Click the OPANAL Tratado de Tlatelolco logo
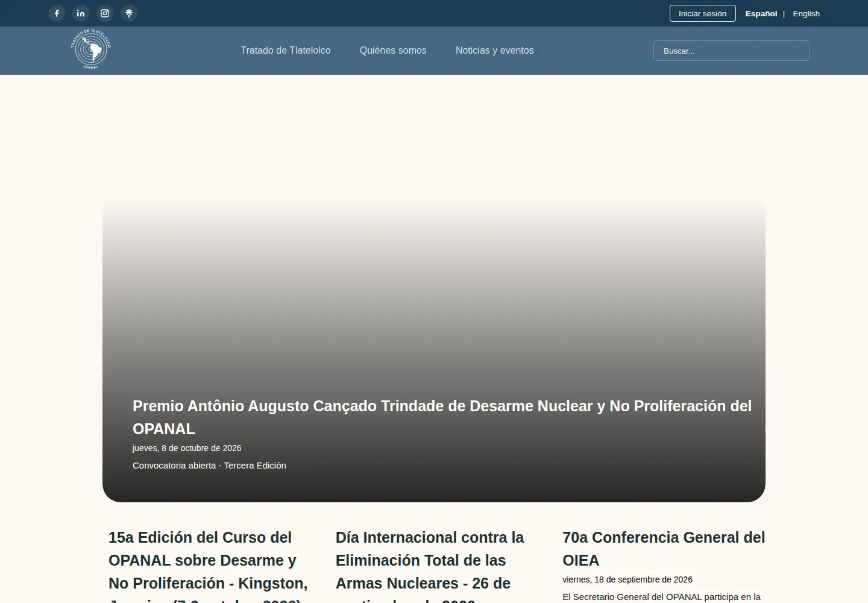The image size is (868, 603). [x=91, y=49]
